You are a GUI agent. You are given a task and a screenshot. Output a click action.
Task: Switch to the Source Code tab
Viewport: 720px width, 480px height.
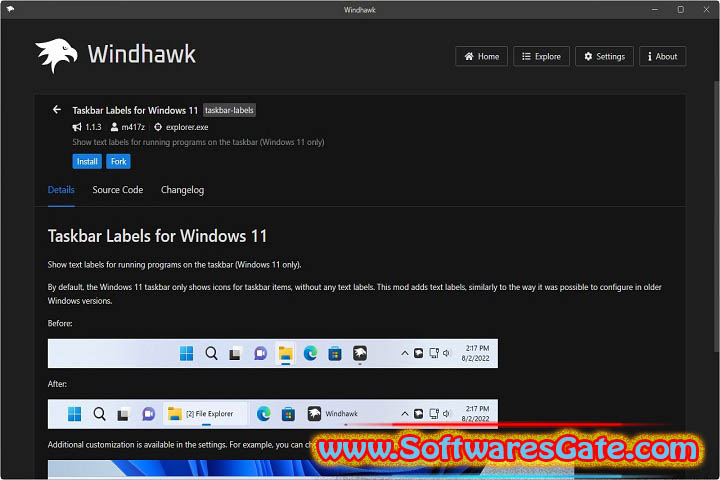[x=118, y=190]
